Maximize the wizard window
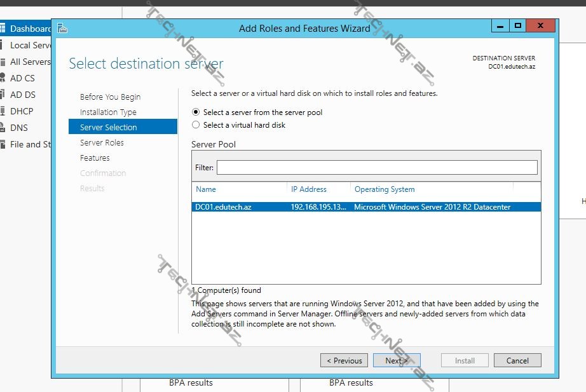This screenshot has width=586, height=392. pyautogui.click(x=518, y=26)
